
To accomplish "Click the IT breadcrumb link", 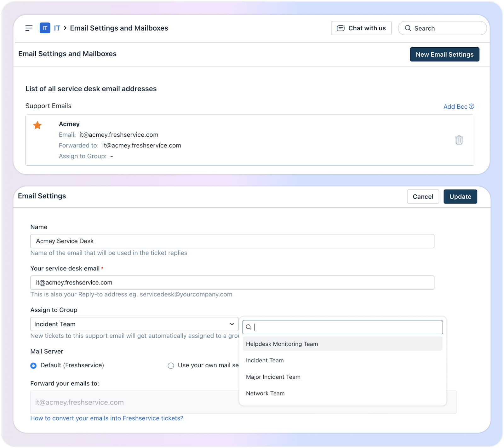I will 57,28.
